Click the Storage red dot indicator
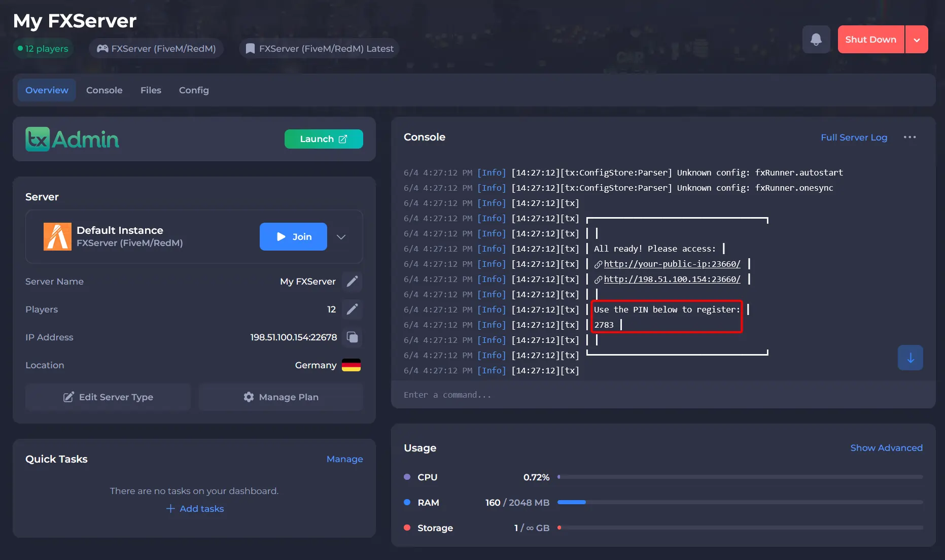 pos(407,528)
